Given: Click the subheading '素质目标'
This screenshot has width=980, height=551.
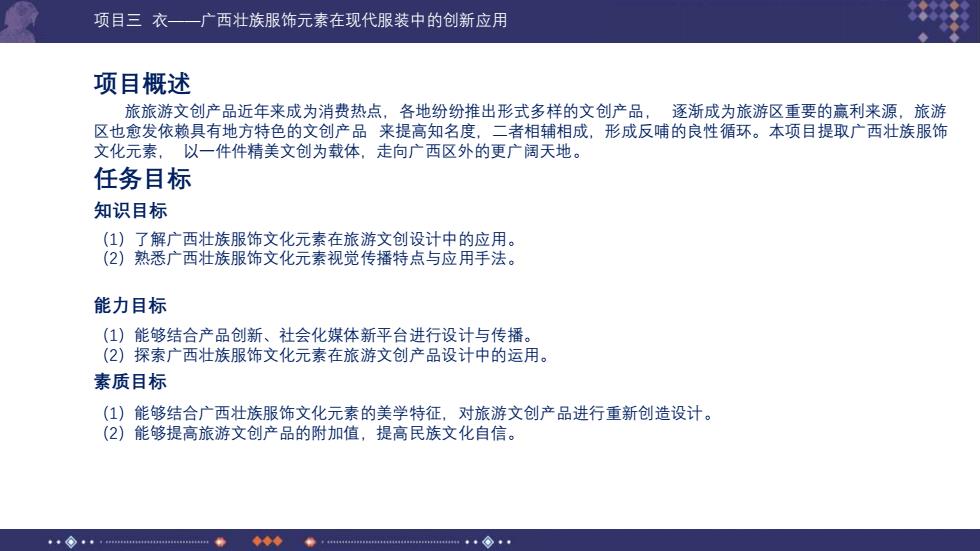Looking at the screenshot, I should (x=131, y=382).
